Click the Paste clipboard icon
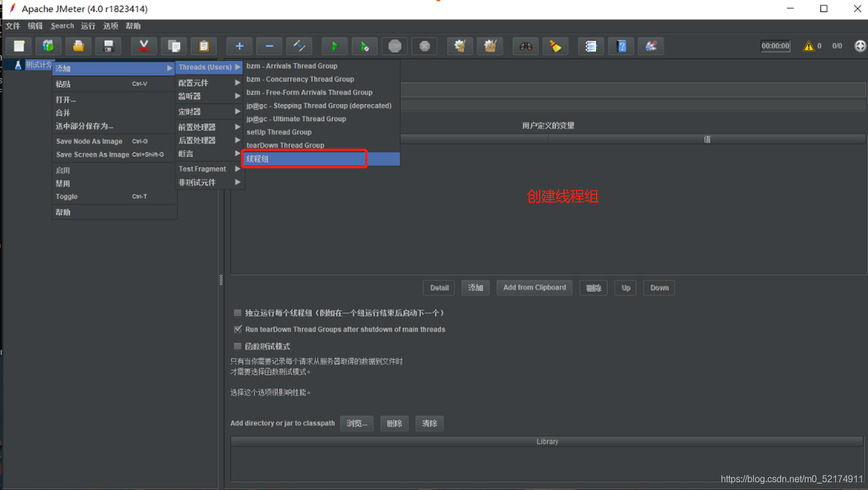 click(203, 46)
